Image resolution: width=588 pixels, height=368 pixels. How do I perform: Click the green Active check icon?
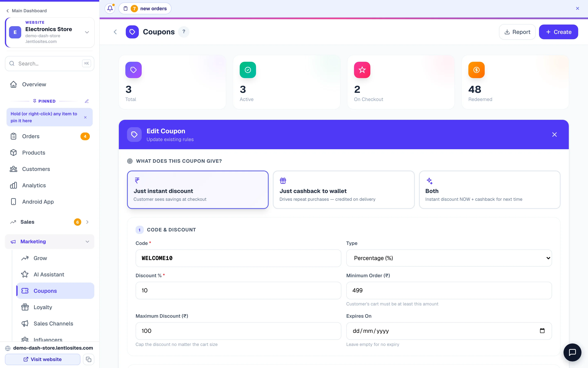[x=248, y=70]
